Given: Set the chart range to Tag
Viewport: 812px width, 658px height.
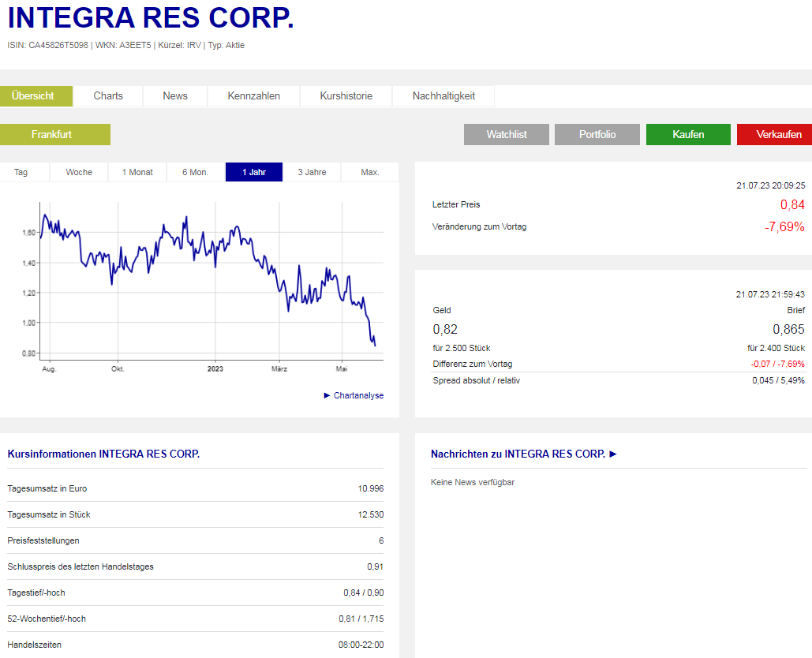Looking at the screenshot, I should pos(21,172).
